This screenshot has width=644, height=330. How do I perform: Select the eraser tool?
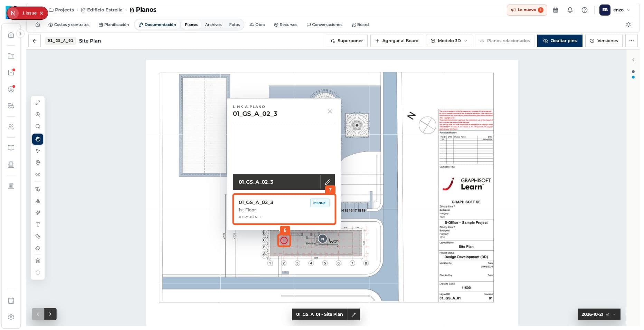click(38, 248)
